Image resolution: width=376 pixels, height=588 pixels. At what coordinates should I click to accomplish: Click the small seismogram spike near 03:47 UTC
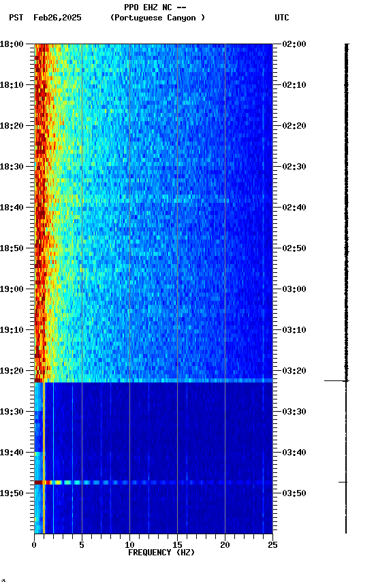[343, 483]
